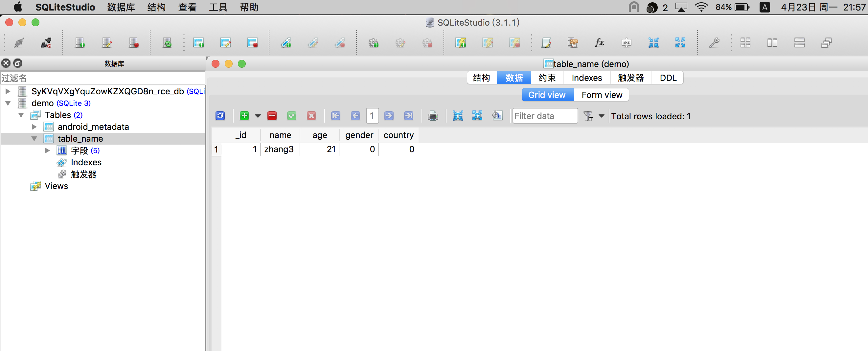Click the Edit table toolbar icon

225,43
